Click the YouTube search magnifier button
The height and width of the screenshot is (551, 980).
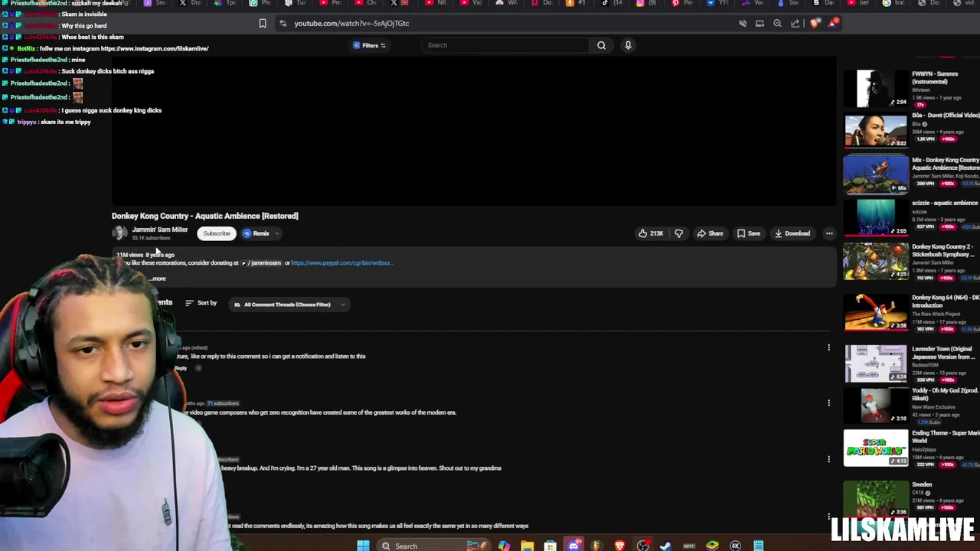click(x=601, y=45)
